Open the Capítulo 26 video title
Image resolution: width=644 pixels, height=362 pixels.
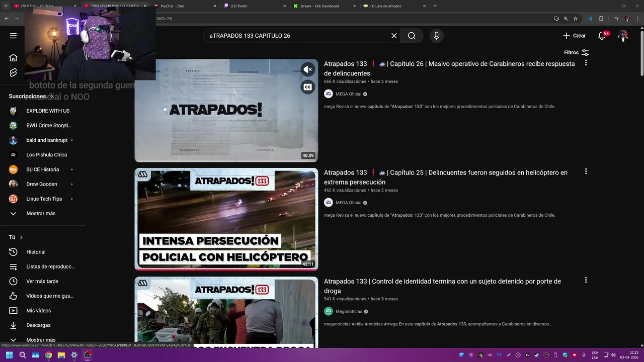pyautogui.click(x=449, y=68)
